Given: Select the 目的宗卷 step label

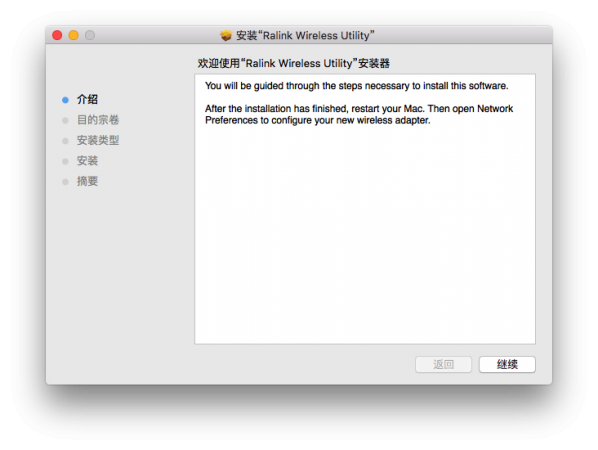Looking at the screenshot, I should (98, 120).
